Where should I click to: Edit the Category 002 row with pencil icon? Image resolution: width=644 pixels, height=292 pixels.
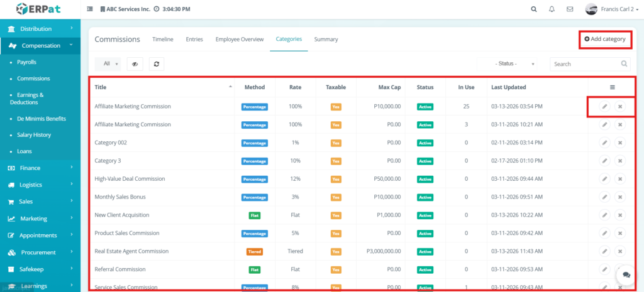[x=604, y=143]
